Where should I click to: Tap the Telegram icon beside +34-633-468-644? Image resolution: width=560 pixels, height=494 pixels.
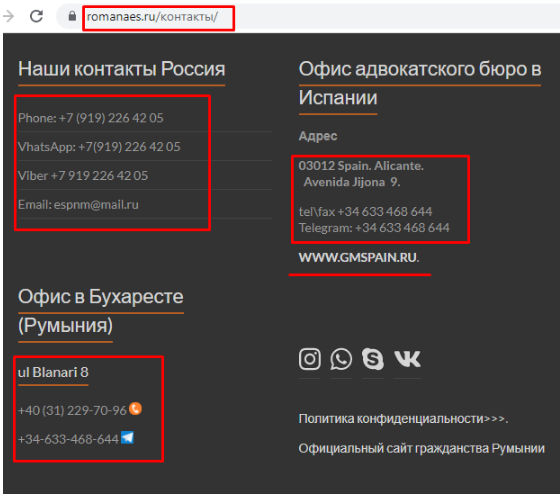click(127, 437)
